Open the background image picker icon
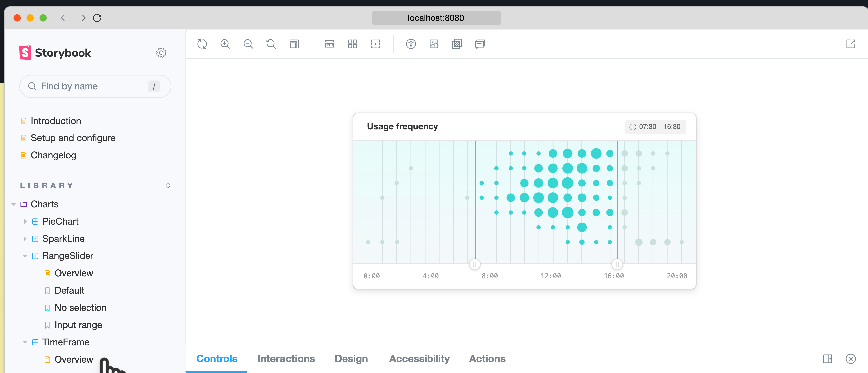This screenshot has width=868, height=373. [x=434, y=44]
